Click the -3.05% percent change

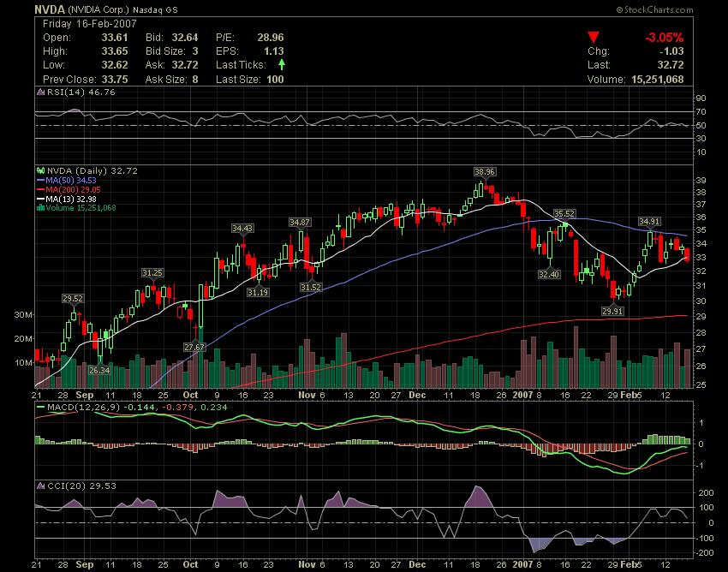pos(665,38)
